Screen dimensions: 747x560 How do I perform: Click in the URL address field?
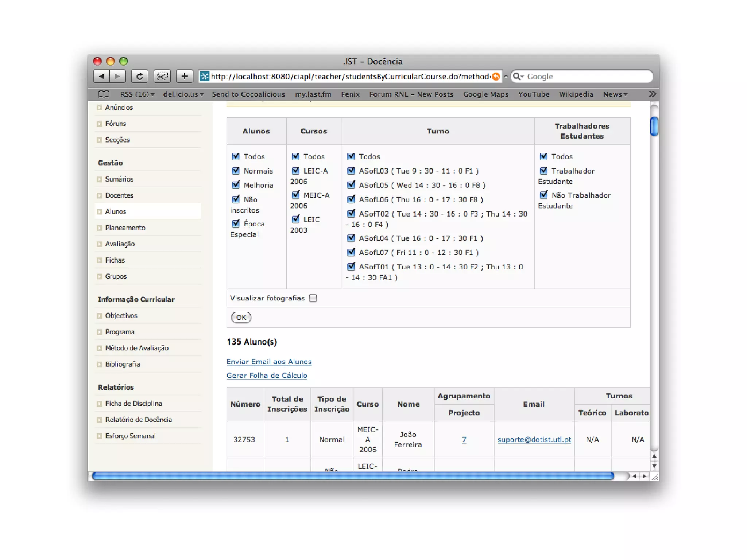coord(349,77)
